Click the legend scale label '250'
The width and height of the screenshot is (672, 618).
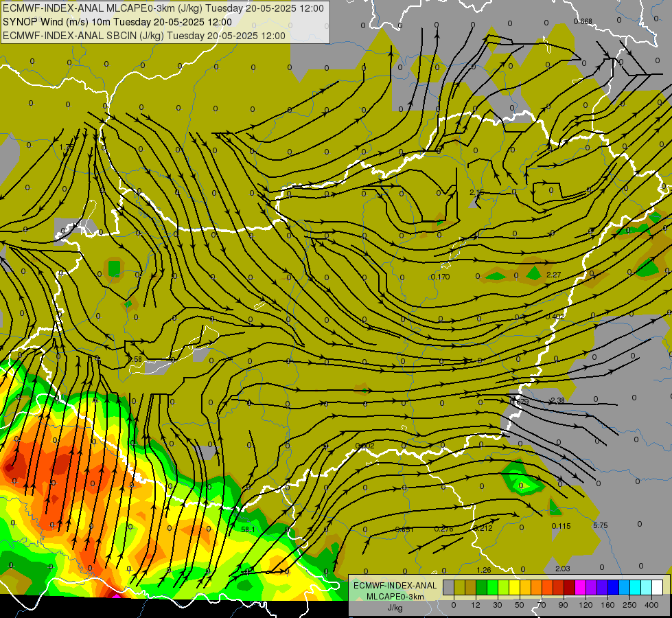click(x=629, y=605)
